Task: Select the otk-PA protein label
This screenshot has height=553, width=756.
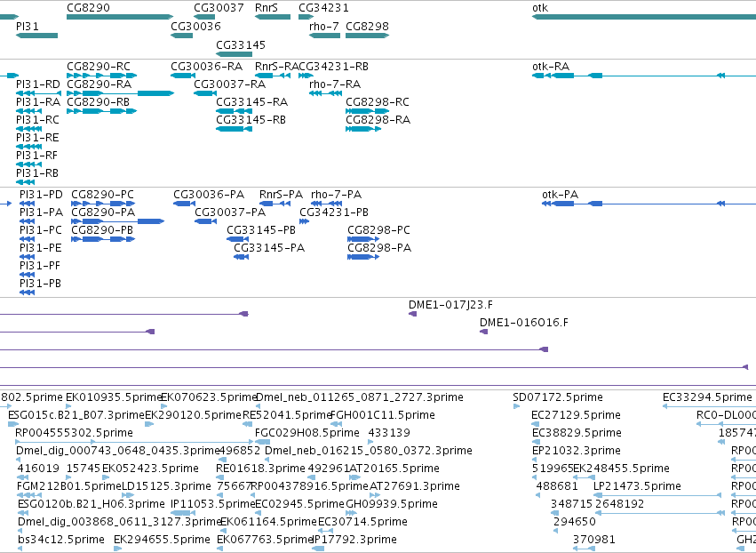Action: [560, 195]
